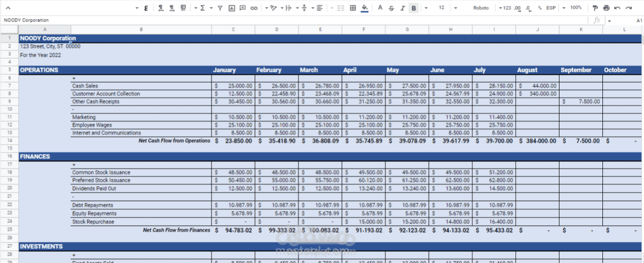This screenshot has width=644, height=263.
Task: Toggle strikethrough formatting
Action: (391, 8)
